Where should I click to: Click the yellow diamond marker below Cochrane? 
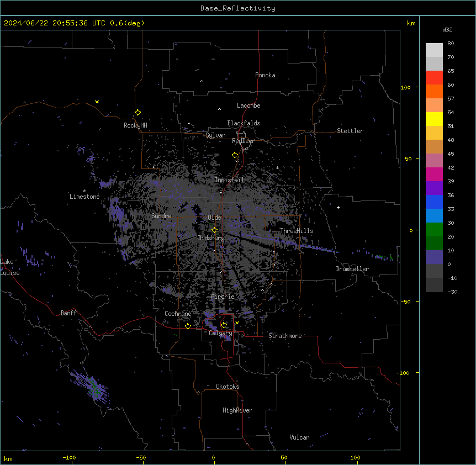point(188,326)
